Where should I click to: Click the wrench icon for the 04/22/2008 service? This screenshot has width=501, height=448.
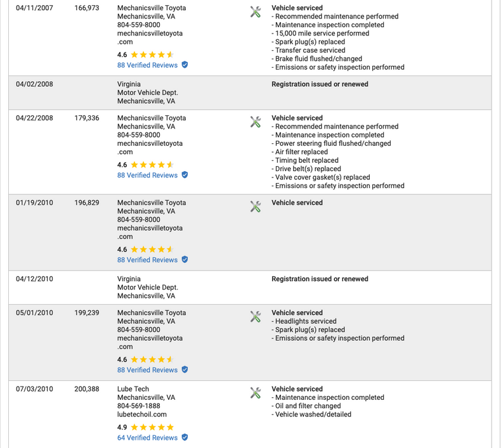pos(256,122)
